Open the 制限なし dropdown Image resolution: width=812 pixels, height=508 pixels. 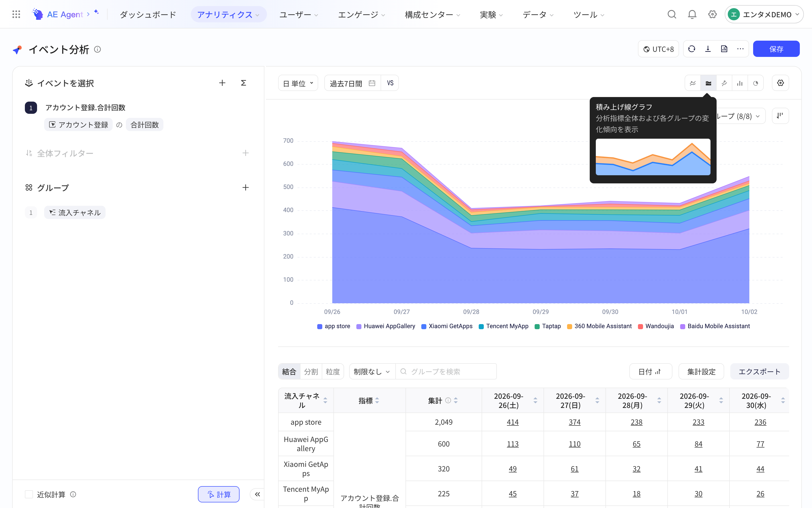coord(372,371)
